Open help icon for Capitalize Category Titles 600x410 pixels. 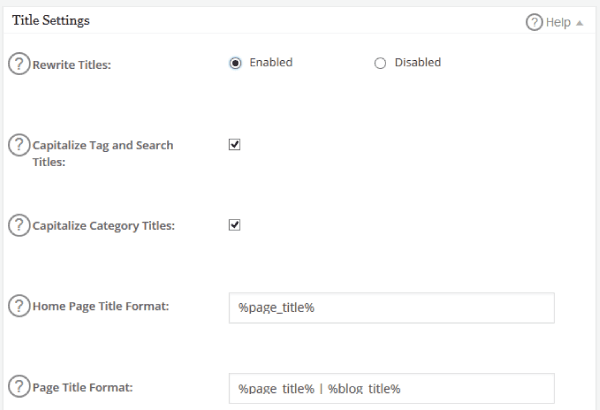pyautogui.click(x=19, y=225)
